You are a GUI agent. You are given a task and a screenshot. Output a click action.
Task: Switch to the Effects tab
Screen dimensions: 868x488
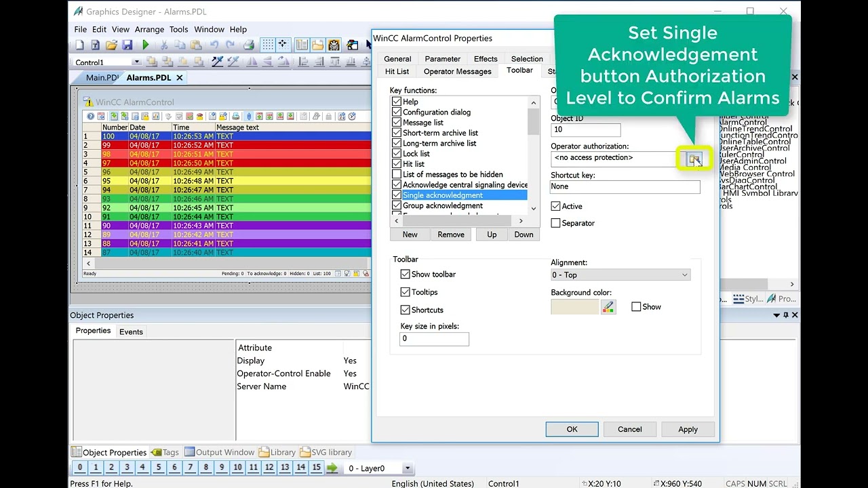tap(486, 59)
